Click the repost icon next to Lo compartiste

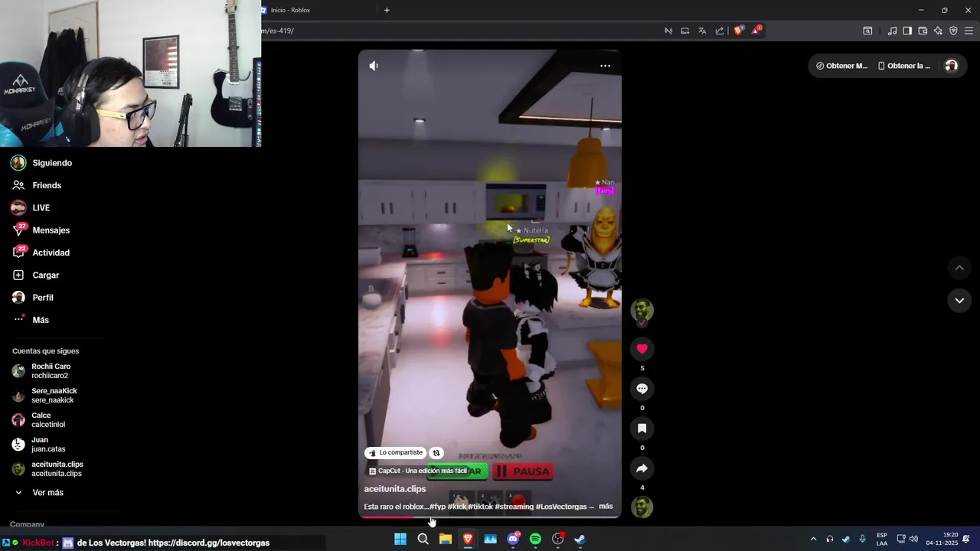pyautogui.click(x=436, y=453)
